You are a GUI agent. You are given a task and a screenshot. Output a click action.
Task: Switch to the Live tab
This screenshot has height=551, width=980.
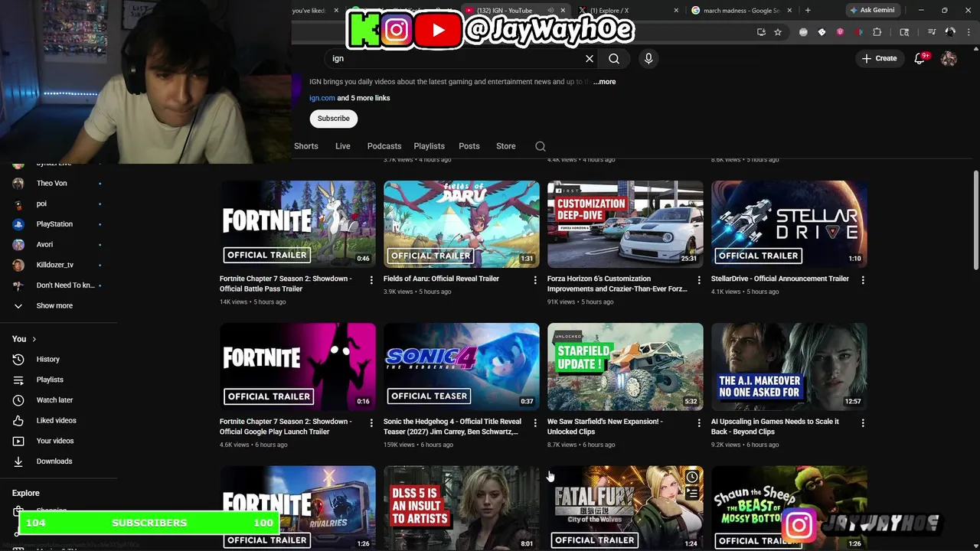click(343, 146)
